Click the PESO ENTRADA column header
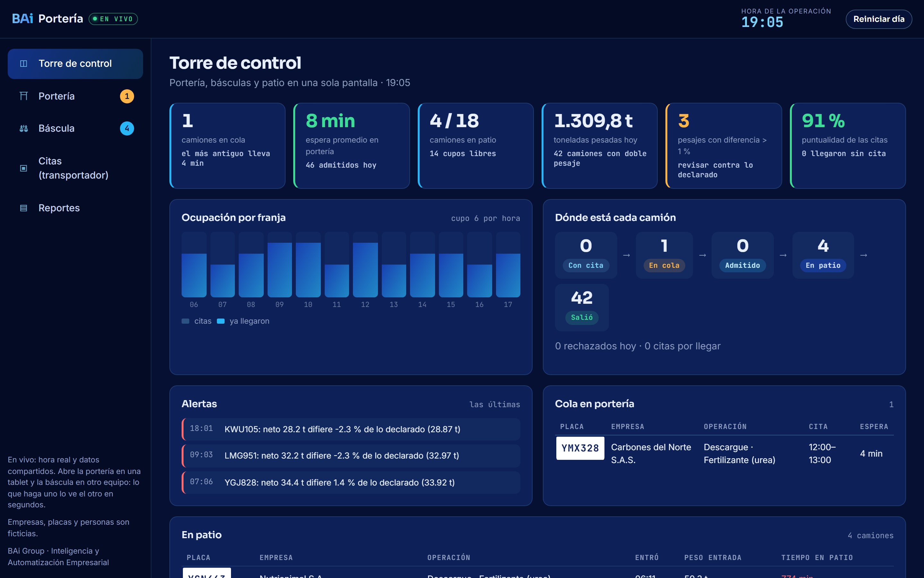The height and width of the screenshot is (578, 924). [x=713, y=558]
